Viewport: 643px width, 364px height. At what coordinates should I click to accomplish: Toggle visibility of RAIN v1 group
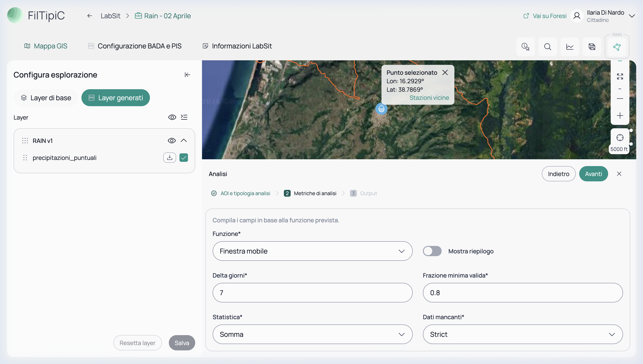pos(172,141)
